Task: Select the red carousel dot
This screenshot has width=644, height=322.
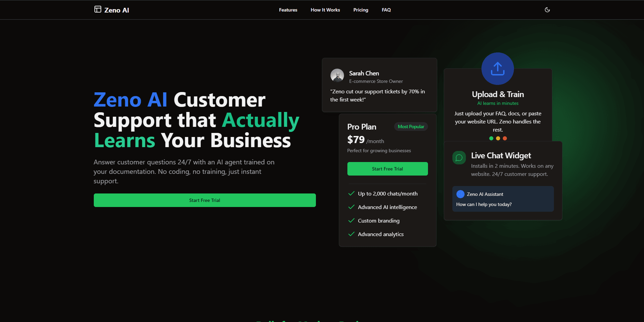Action: (x=505, y=138)
